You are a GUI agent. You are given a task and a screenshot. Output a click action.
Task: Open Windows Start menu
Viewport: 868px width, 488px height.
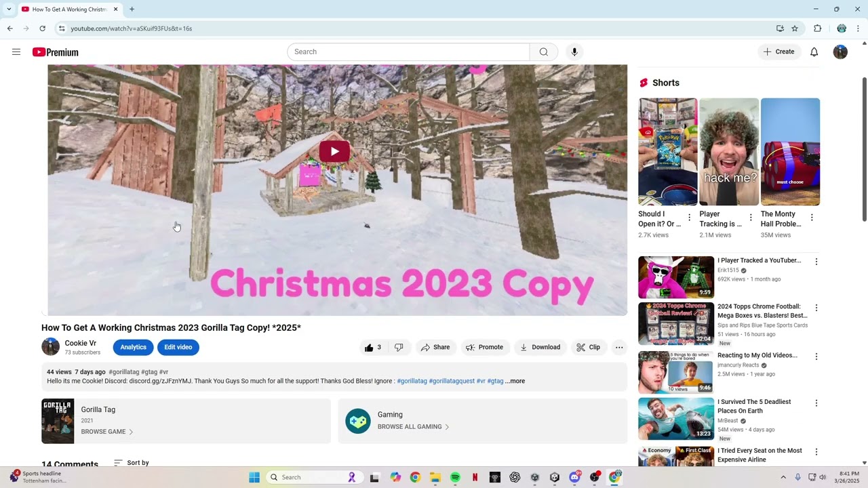pyautogui.click(x=254, y=477)
